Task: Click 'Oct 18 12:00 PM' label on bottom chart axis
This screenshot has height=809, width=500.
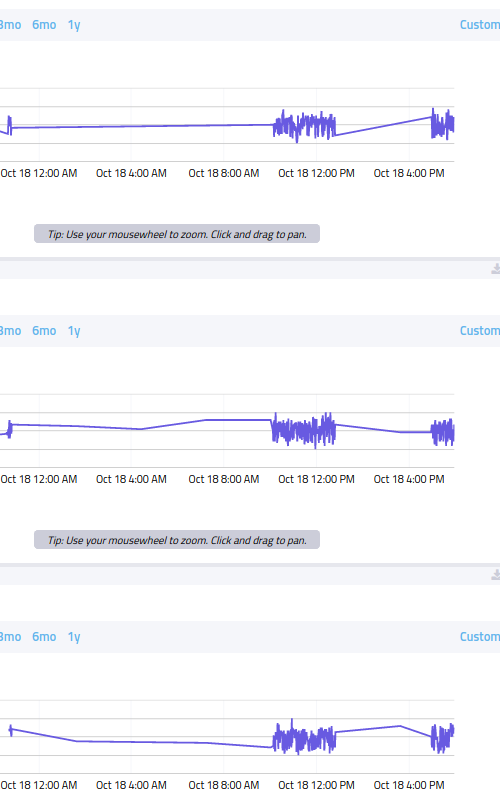Action: coord(316,785)
